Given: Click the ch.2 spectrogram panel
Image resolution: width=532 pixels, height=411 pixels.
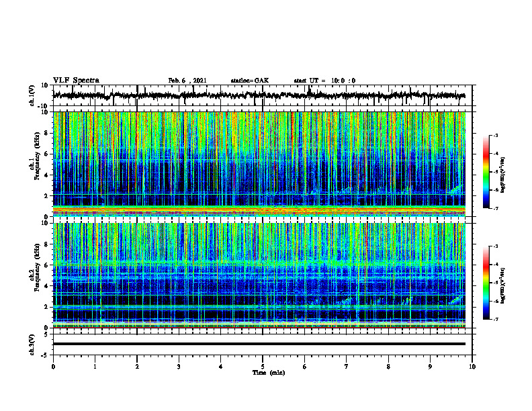Looking at the screenshot, I should click(x=259, y=275).
